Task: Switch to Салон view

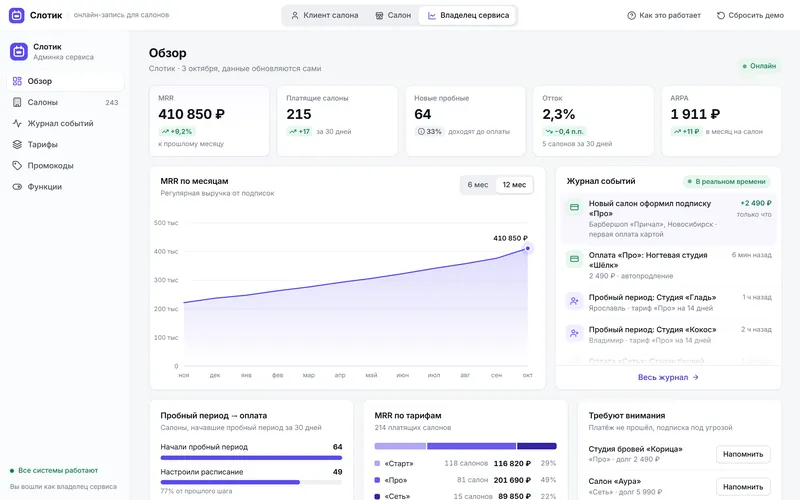Action: coord(393,15)
